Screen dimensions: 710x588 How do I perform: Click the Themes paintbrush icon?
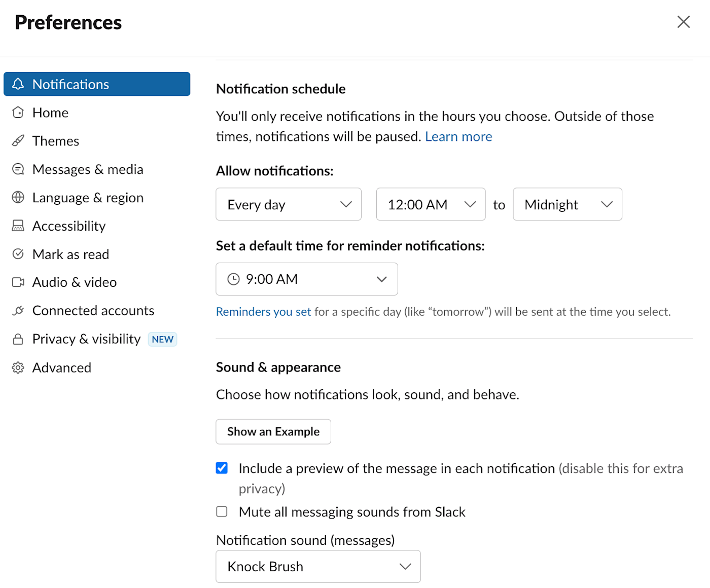click(18, 141)
